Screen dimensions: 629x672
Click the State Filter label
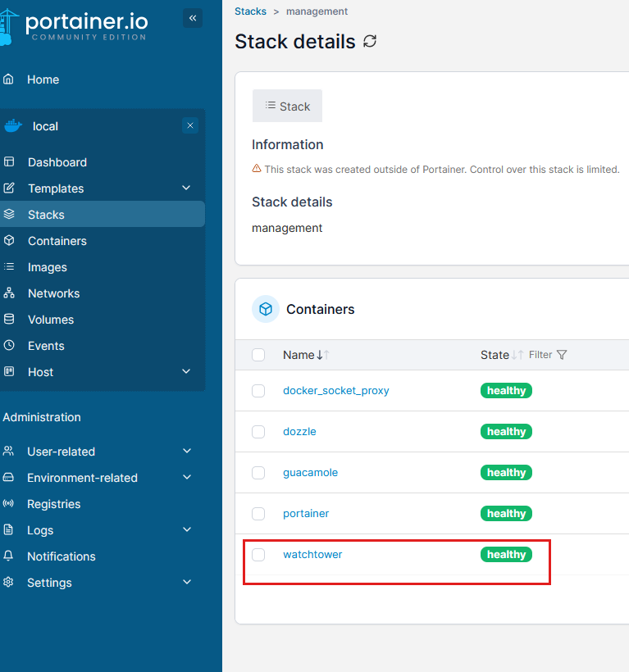pyautogui.click(x=540, y=355)
